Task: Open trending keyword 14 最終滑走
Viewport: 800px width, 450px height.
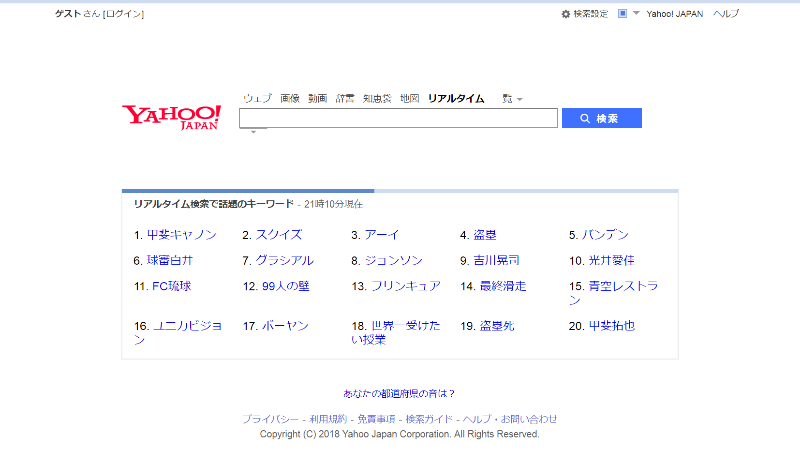Action: 503,286
